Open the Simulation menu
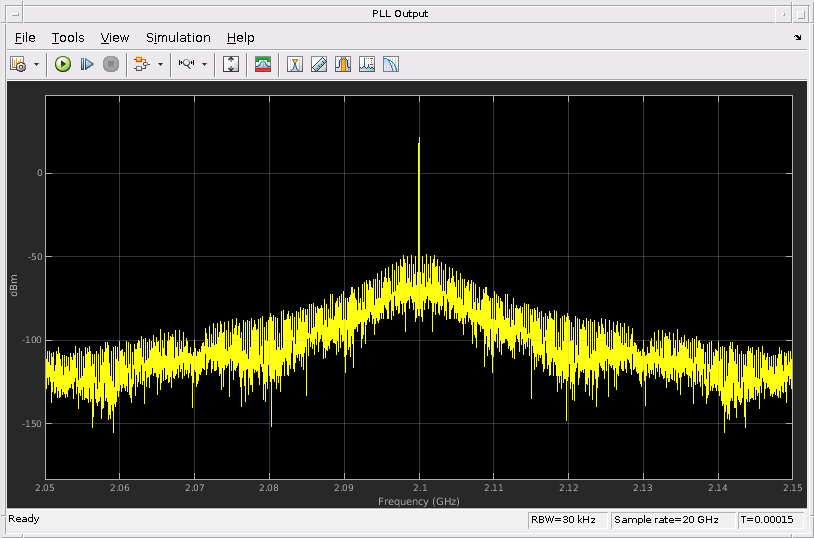The image size is (814, 538). click(178, 37)
